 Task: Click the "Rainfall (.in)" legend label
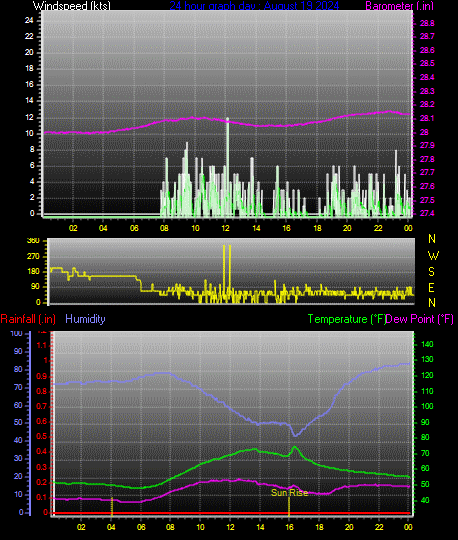pos(28,319)
